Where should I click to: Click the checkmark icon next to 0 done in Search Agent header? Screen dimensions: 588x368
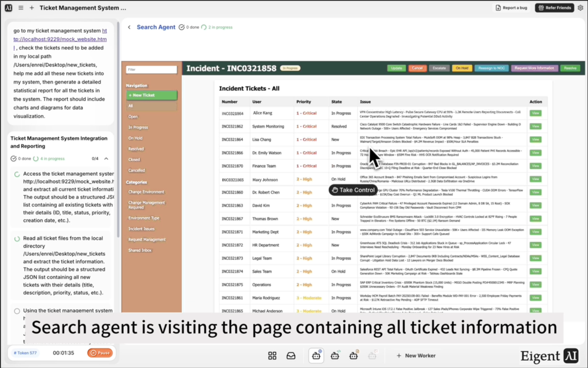coord(182,27)
